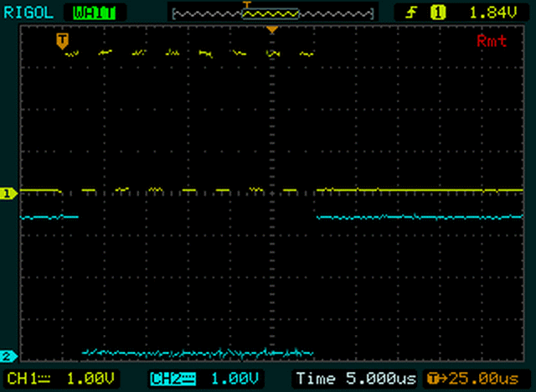Click the highlighted CH2 coupling label
Image resolution: width=536 pixels, height=392 pixels.
pos(173,379)
